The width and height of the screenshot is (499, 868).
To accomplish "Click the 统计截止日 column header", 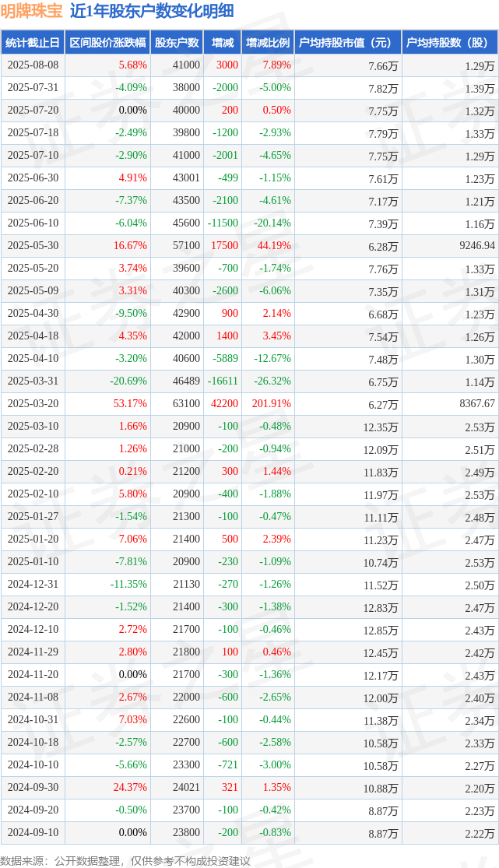I will click(x=33, y=43).
